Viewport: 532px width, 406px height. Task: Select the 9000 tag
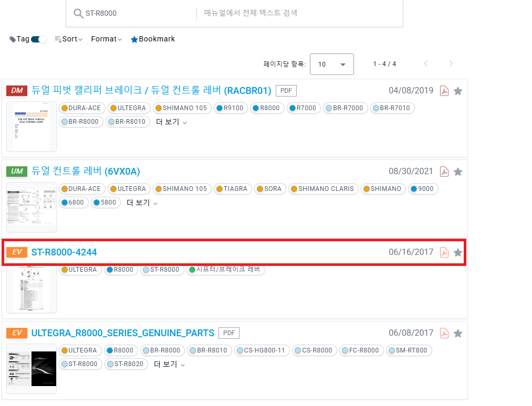click(x=423, y=188)
